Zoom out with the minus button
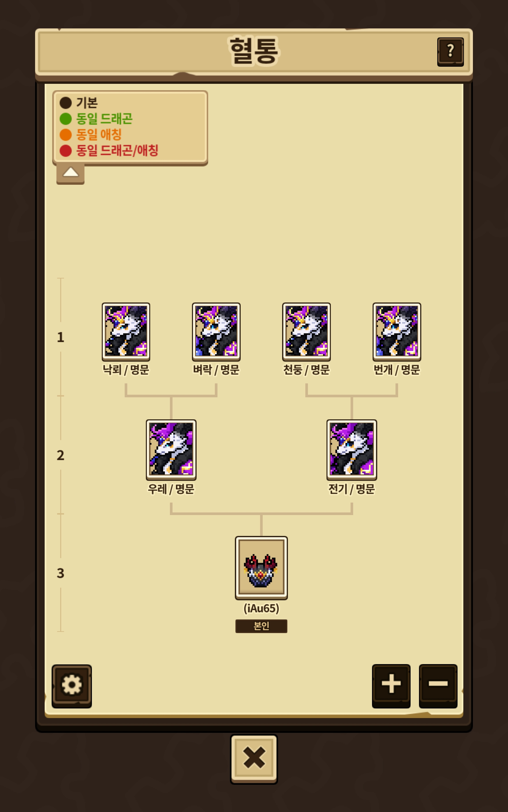This screenshot has height=812, width=508. (438, 686)
